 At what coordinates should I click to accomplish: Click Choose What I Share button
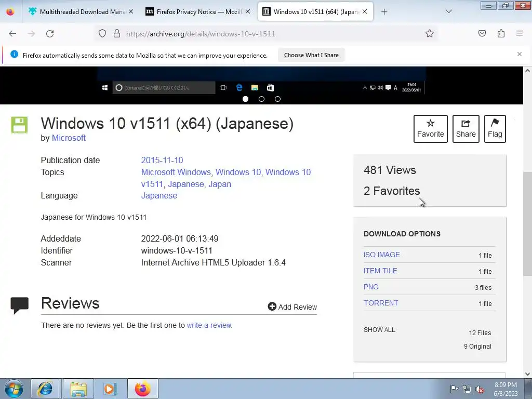point(311,55)
